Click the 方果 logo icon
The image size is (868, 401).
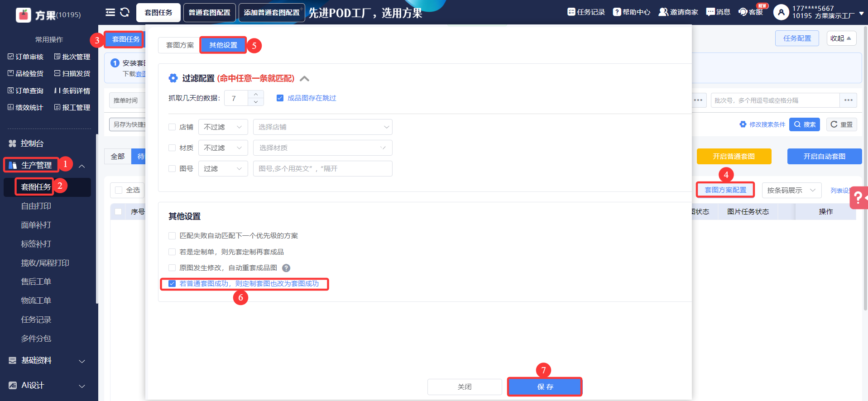pyautogui.click(x=24, y=15)
